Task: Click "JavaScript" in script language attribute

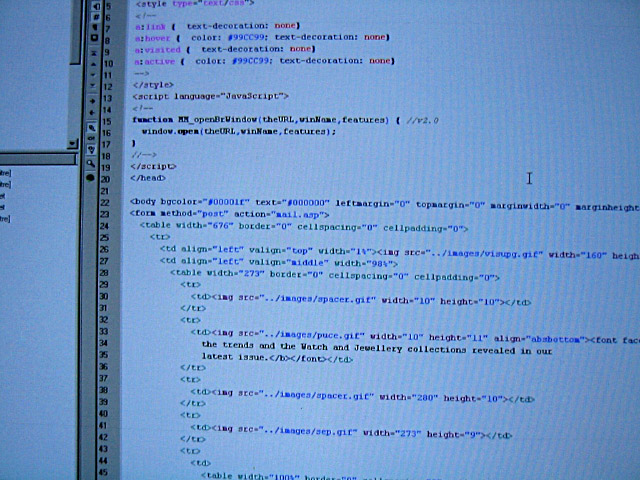Action: [252, 96]
